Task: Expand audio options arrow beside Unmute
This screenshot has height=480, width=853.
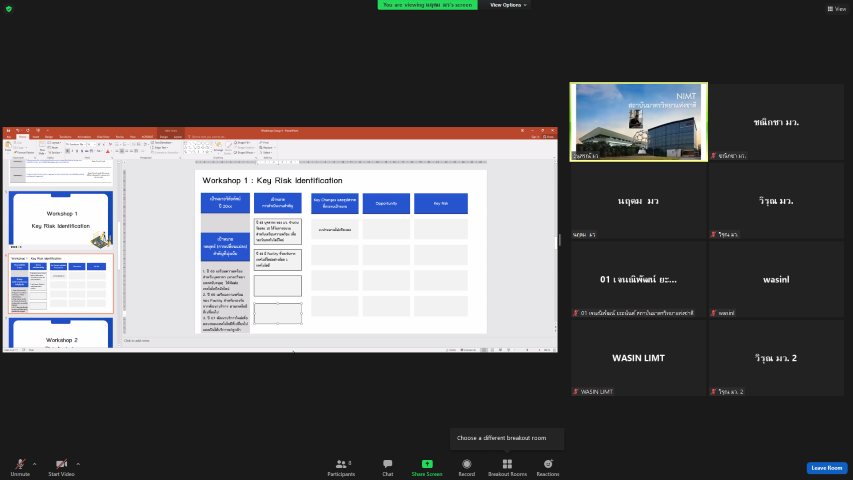Action: pos(35,463)
